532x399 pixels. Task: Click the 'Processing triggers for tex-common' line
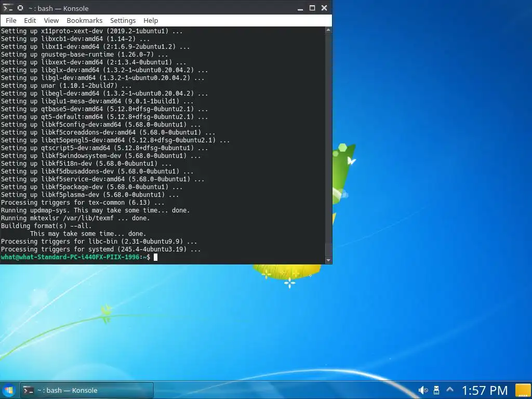(x=83, y=203)
